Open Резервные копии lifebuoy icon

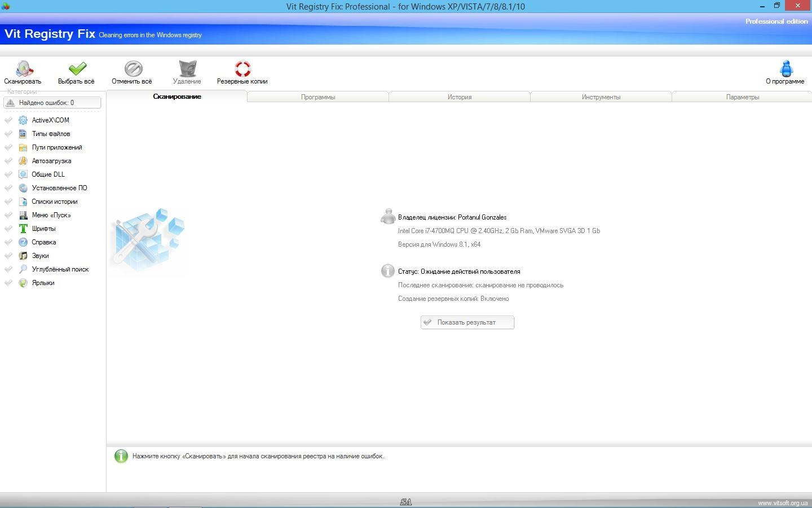click(242, 69)
